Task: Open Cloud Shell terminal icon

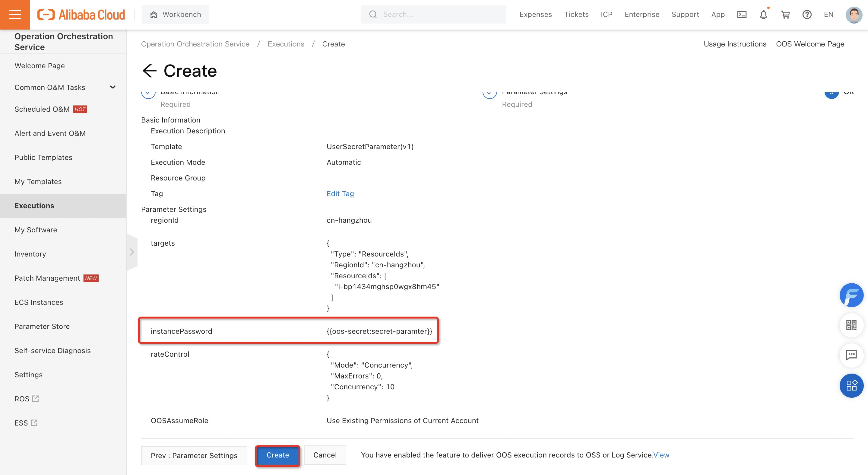Action: 742,14
